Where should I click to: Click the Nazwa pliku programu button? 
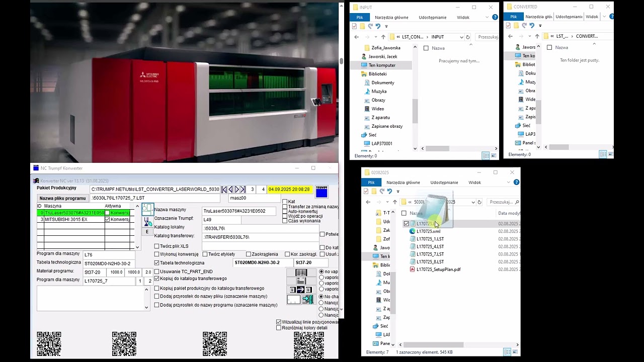(x=63, y=198)
